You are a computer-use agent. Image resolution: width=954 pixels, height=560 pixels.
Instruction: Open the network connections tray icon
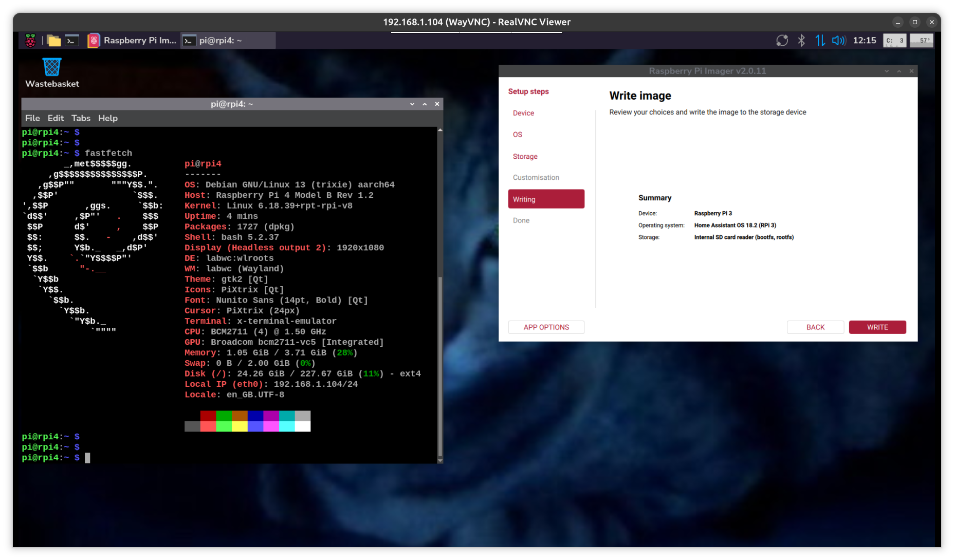[x=820, y=41]
